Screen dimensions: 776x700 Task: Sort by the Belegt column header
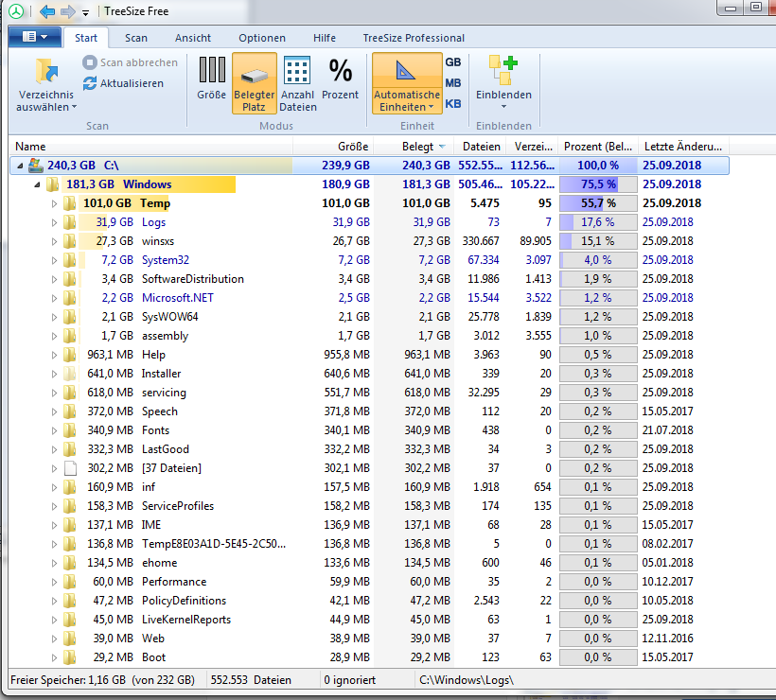click(x=414, y=147)
